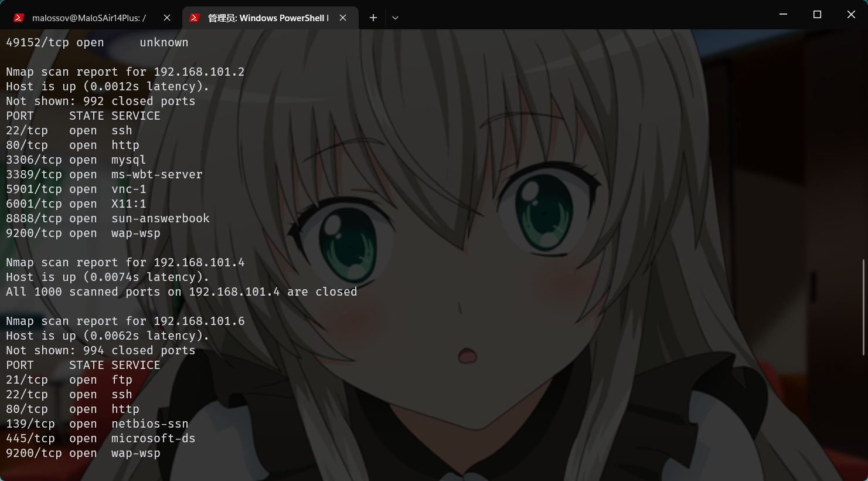Click the '5901/tcp open vnc-1' line

pos(76,189)
